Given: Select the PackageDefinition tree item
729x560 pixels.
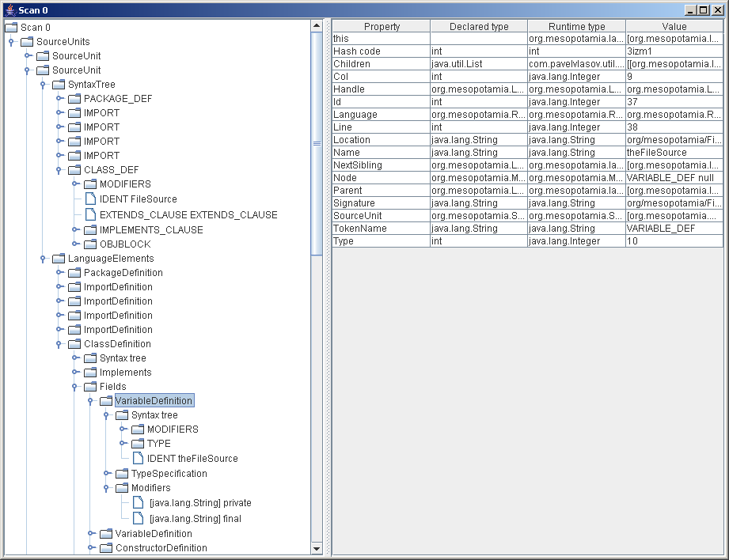Looking at the screenshot, I should (123, 273).
